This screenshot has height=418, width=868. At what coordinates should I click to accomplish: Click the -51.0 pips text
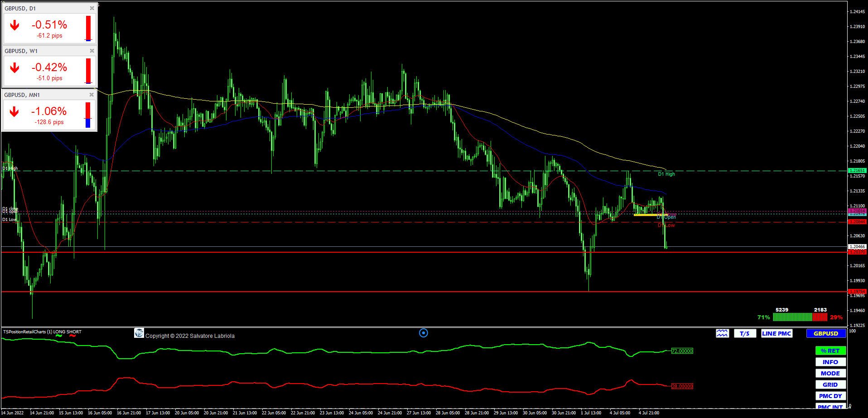coord(50,78)
